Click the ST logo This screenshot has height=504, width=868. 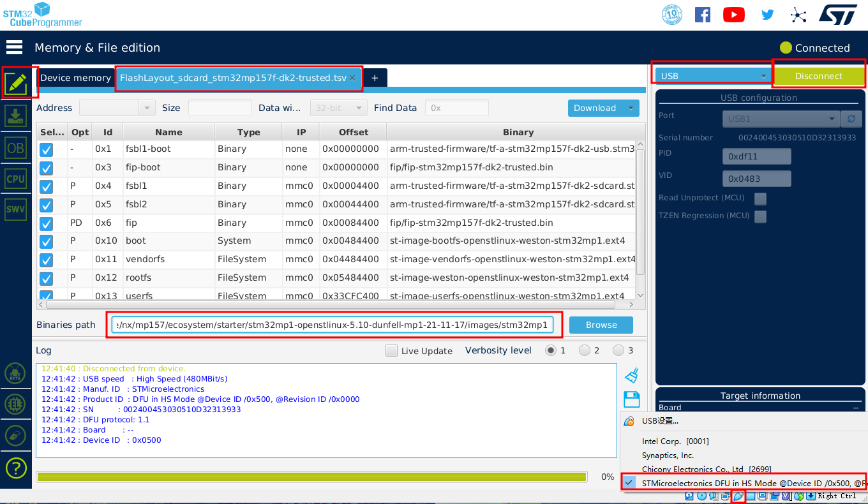(839, 15)
